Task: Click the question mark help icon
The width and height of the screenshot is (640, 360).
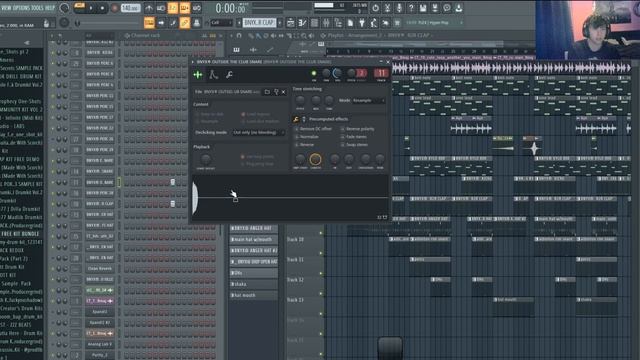Action: tap(411, 8)
